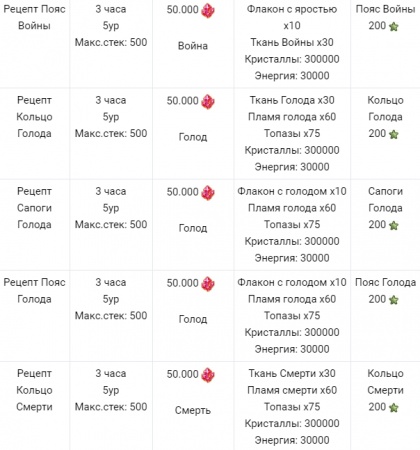Click Ткань Смерти x30 ingredient text

(x=292, y=373)
